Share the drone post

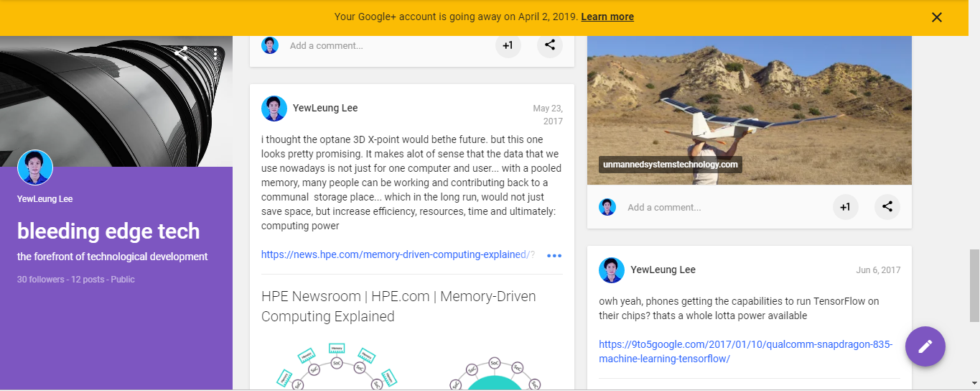887,207
